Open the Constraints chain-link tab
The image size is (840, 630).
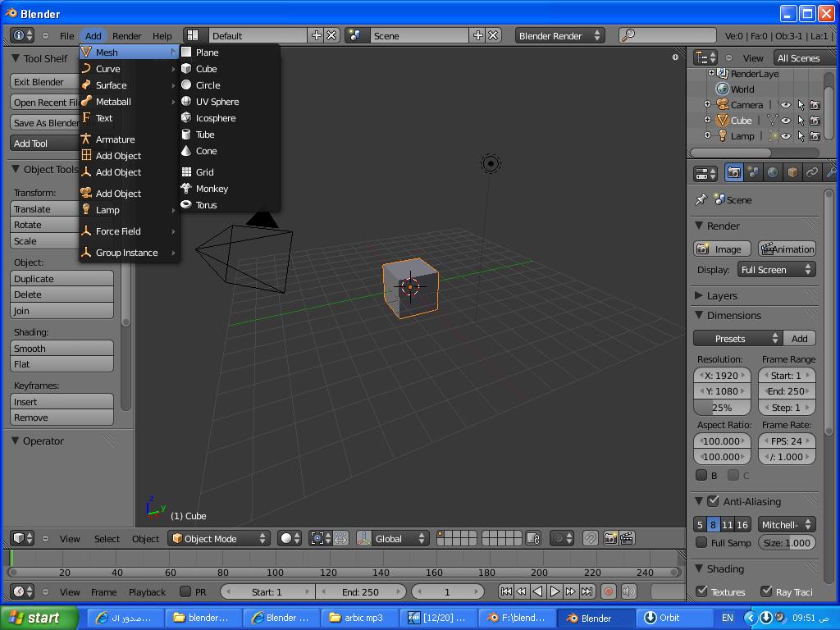tap(811, 172)
